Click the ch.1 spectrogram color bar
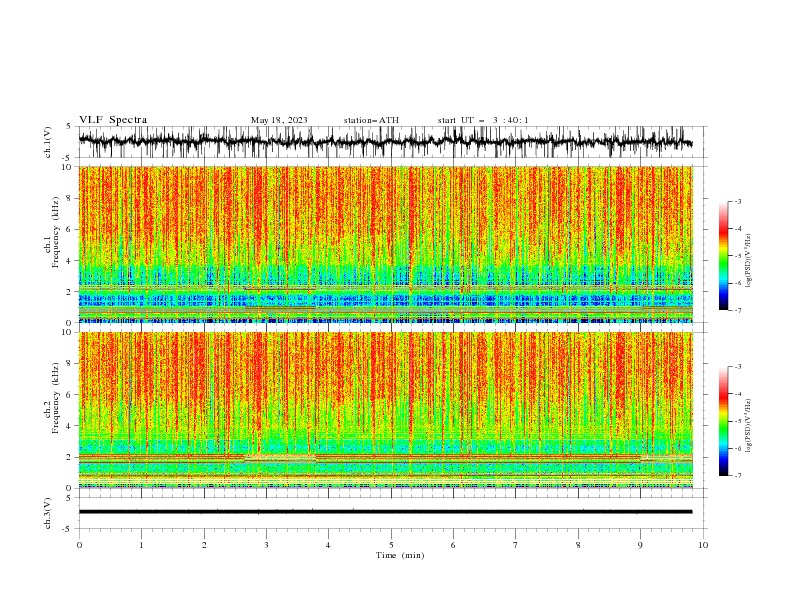792x612 pixels. coord(723,256)
